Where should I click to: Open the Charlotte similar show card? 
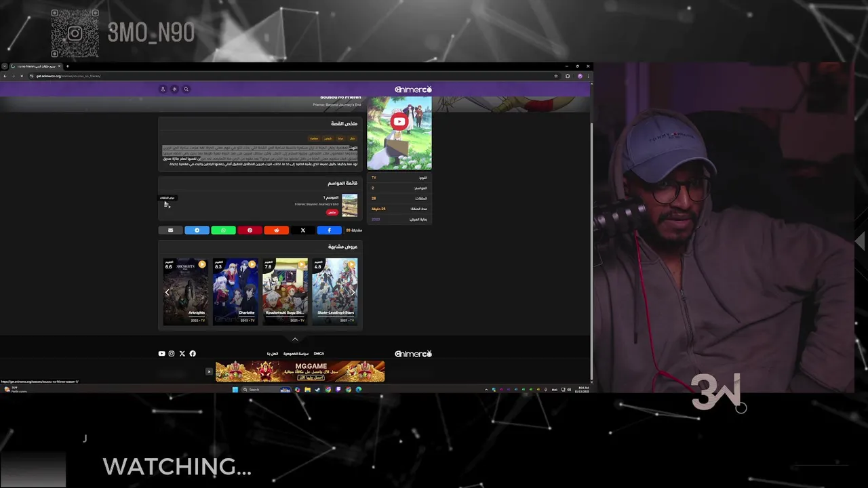tap(235, 291)
